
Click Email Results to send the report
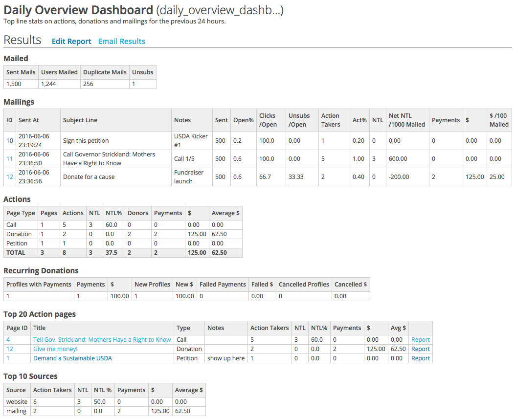[x=121, y=41]
